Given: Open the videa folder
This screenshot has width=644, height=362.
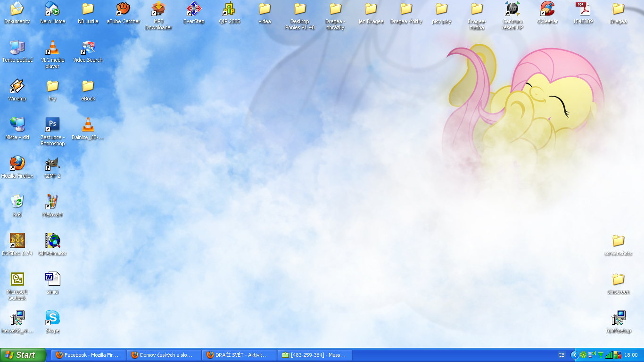Looking at the screenshot, I should point(264,13).
